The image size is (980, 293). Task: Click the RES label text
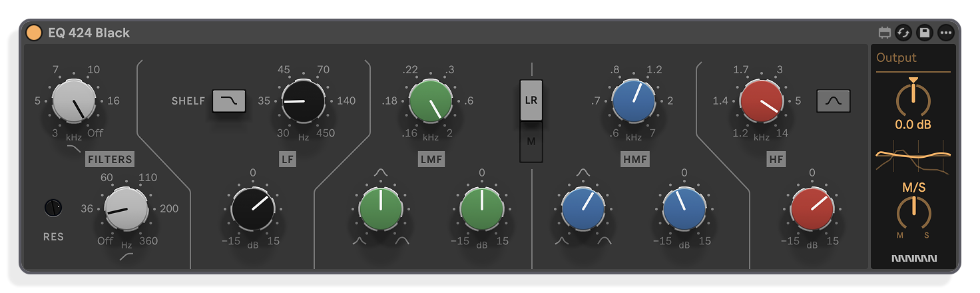click(53, 236)
